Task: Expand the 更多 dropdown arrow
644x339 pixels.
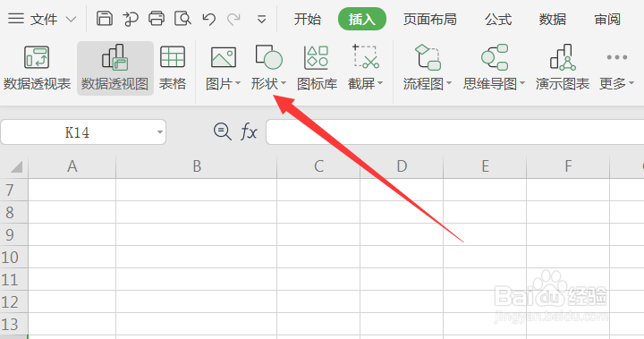Action: click(x=631, y=83)
